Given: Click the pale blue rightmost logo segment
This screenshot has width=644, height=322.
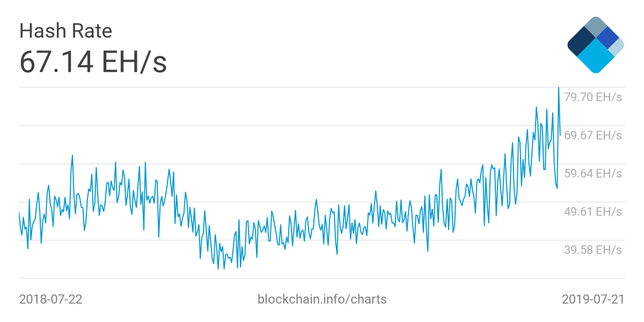Looking at the screenshot, I should tap(617, 46).
